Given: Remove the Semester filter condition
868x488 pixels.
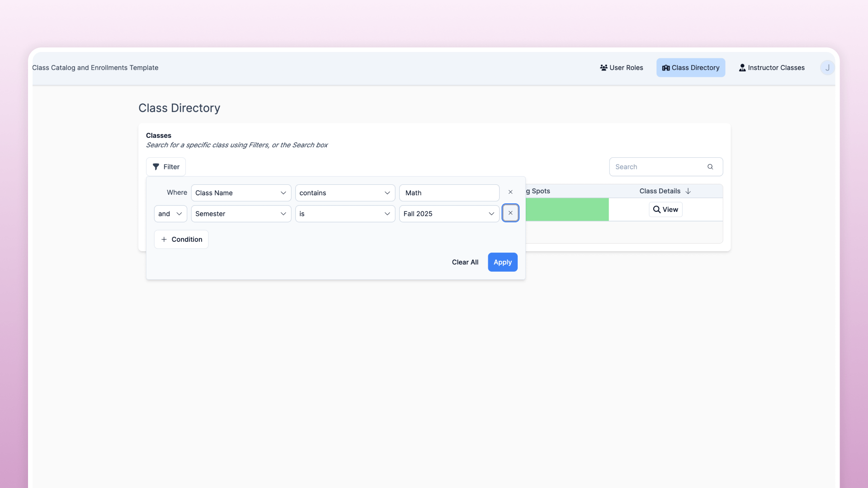Looking at the screenshot, I should tap(510, 213).
